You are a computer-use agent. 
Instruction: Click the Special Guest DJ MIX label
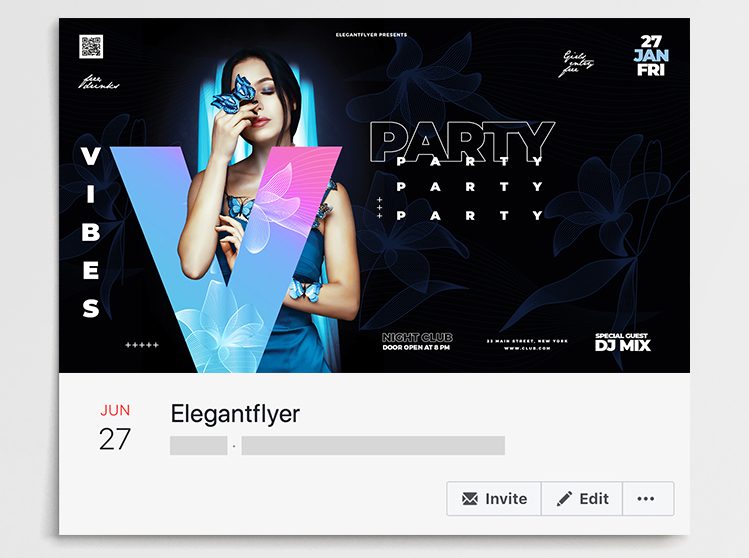[x=622, y=343]
